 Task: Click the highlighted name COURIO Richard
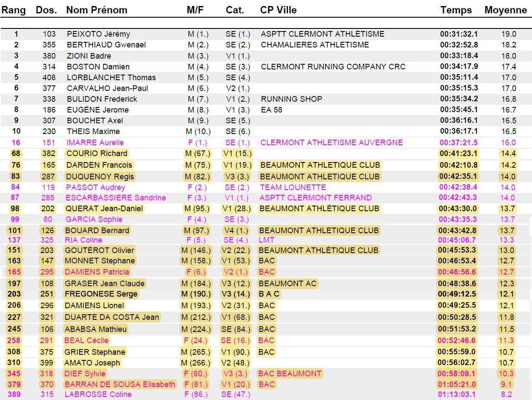[96, 153]
